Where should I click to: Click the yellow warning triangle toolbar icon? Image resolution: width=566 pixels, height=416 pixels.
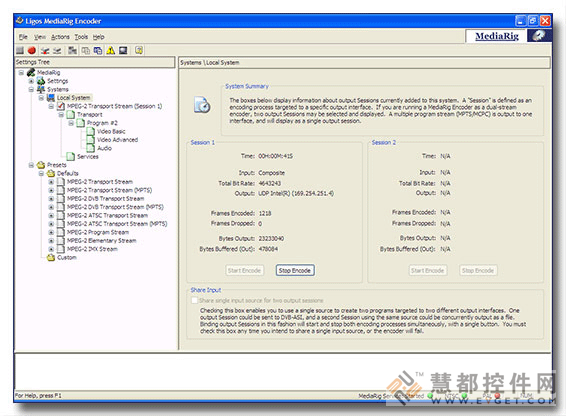pos(110,51)
